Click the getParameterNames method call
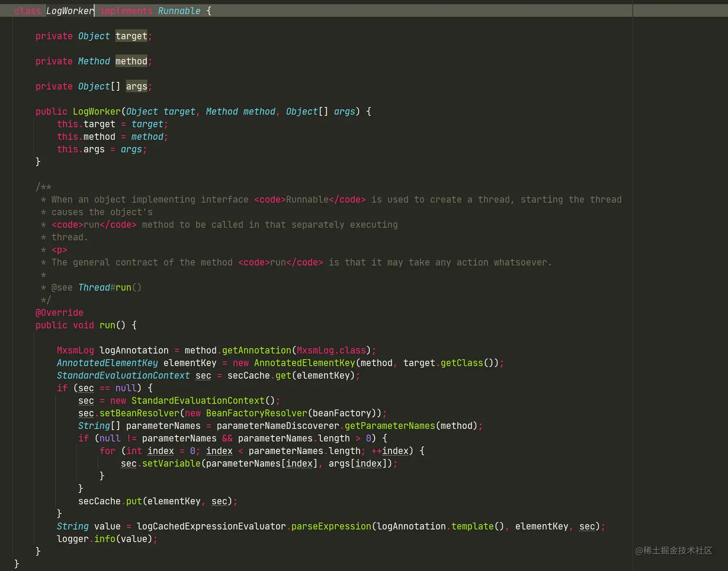728x571 pixels. coord(390,426)
